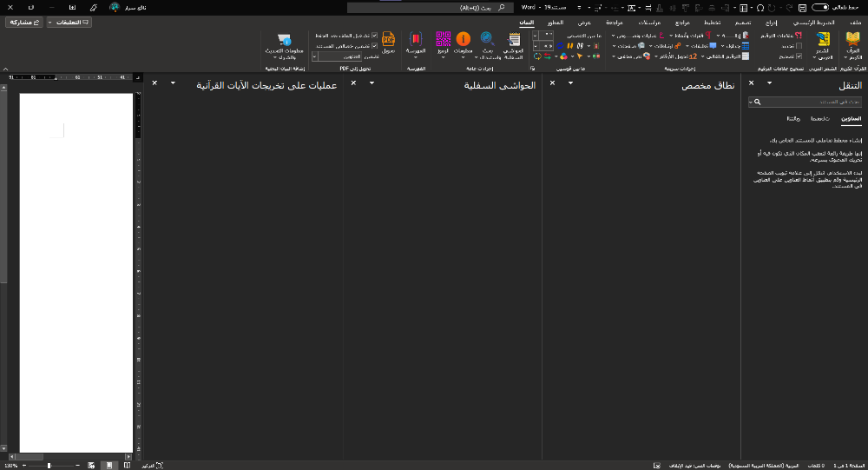Click the convert numbers orange 12 icon

[x=693, y=56]
